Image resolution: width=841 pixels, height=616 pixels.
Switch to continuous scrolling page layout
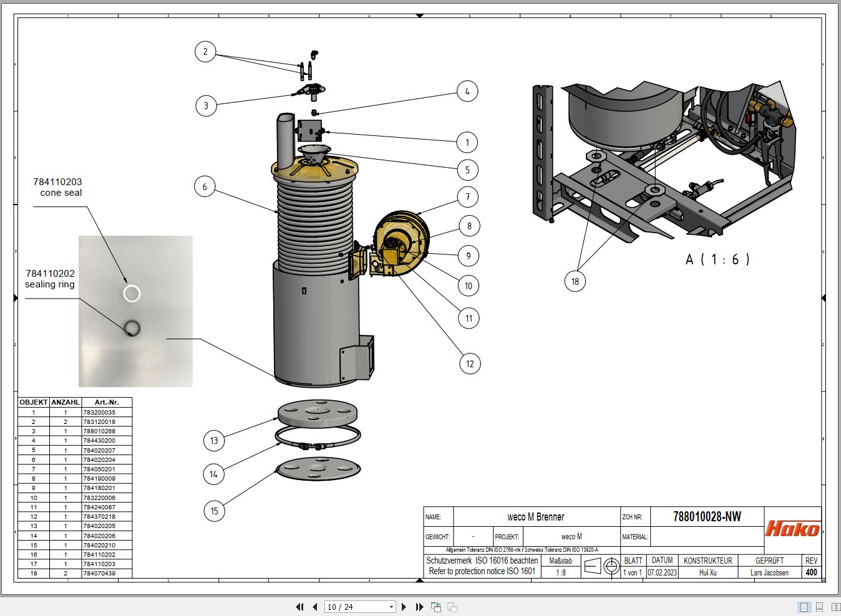click(820, 607)
